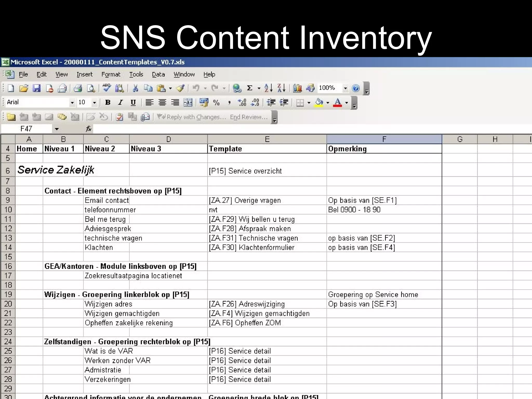
Task: Open the font size 10 dropdown
Action: (x=95, y=103)
